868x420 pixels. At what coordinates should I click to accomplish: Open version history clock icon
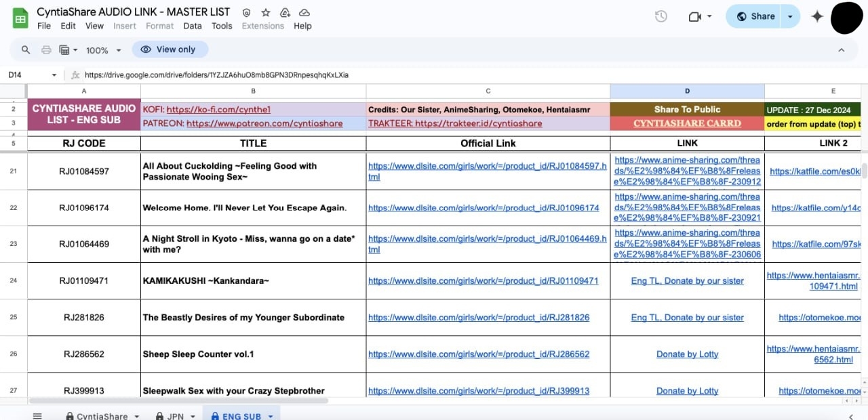[x=661, y=17]
